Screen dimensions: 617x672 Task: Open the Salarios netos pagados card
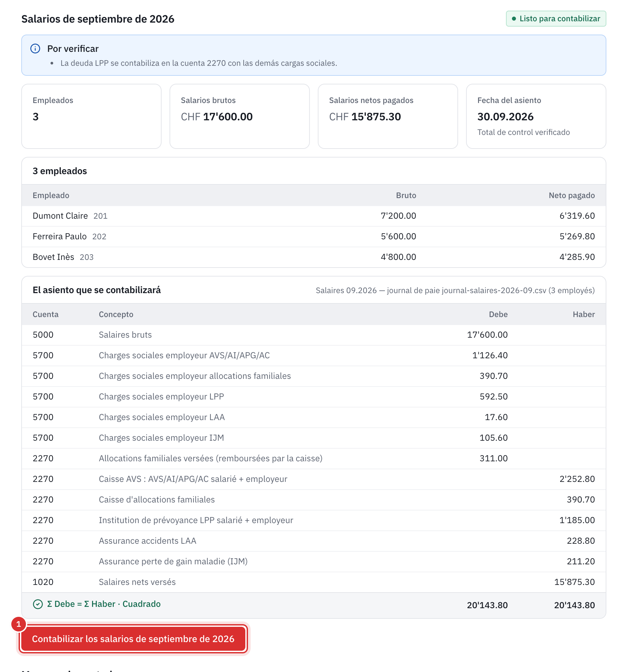(388, 116)
